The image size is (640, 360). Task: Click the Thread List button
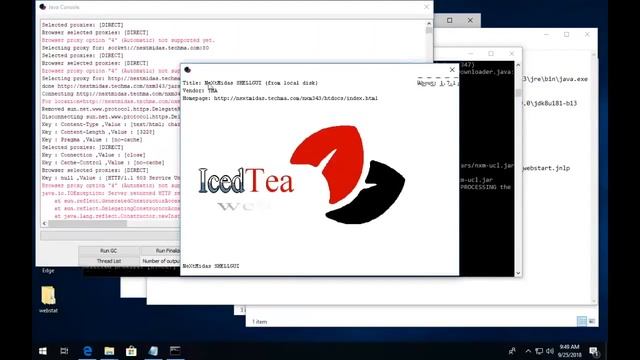(109, 261)
